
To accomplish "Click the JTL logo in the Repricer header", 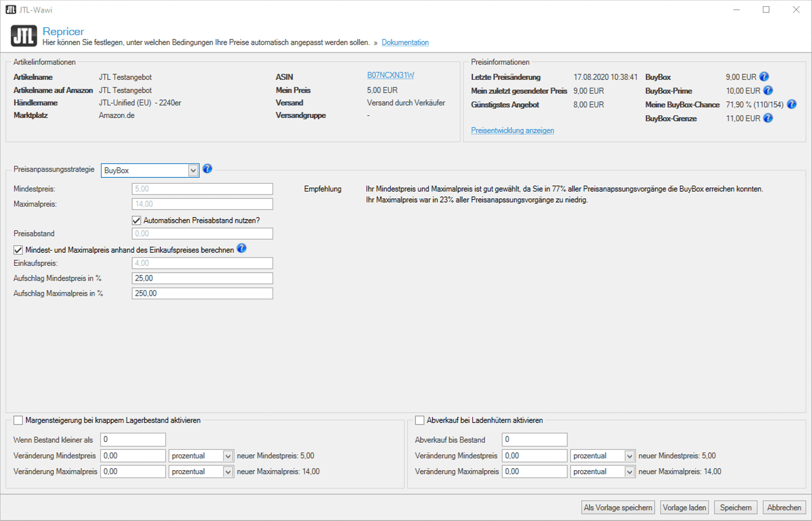I will point(24,36).
